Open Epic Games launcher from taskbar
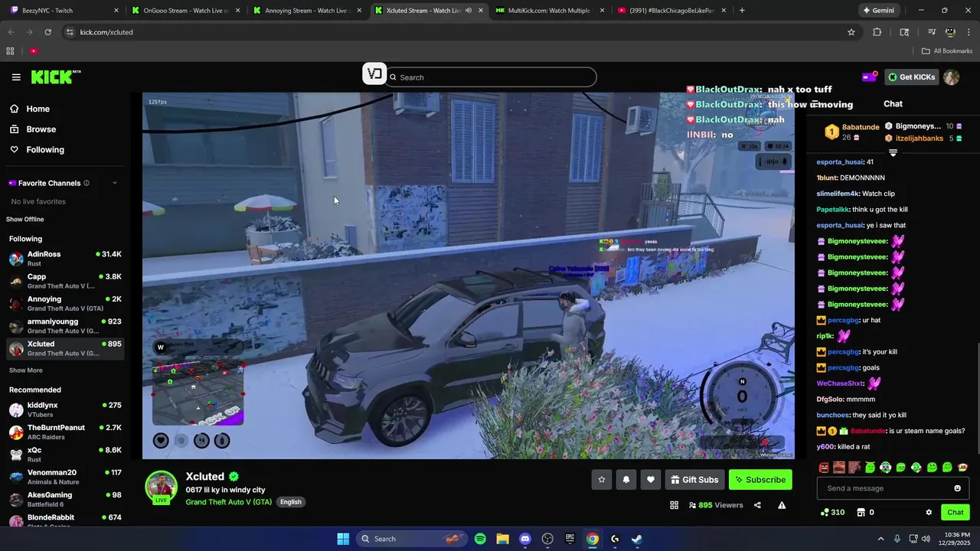This screenshot has width=980, height=551. click(570, 539)
